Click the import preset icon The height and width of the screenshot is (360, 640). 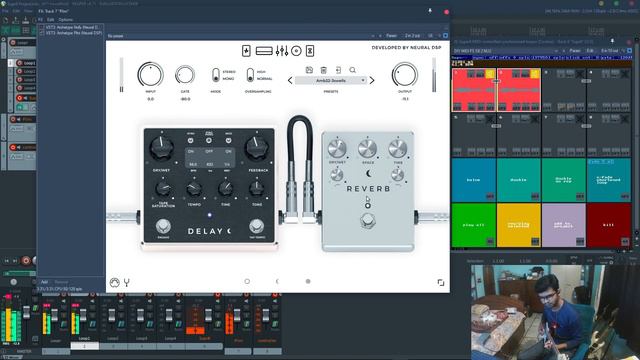point(338,70)
